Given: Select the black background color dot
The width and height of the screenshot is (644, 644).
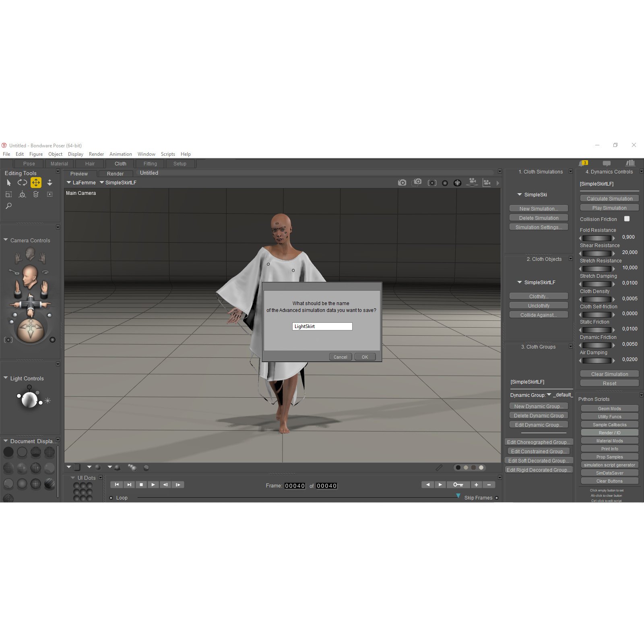Looking at the screenshot, I should (458, 468).
